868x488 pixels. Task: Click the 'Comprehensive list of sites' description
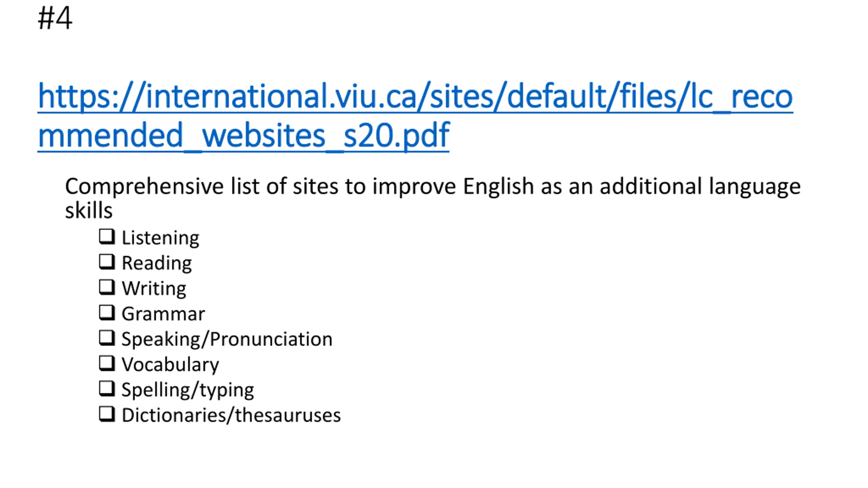coord(433,198)
